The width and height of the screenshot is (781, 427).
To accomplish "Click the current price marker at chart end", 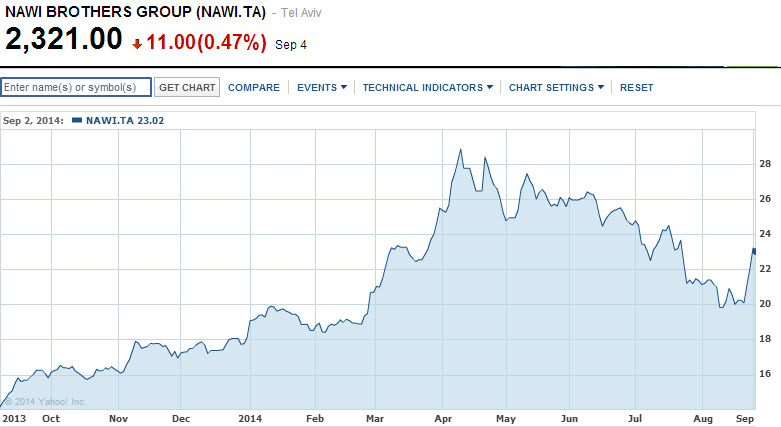I will point(754,252).
